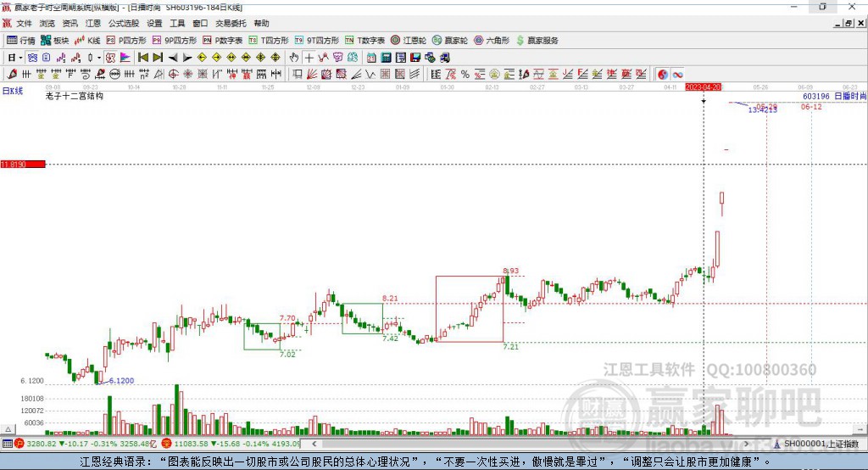Open the 板块 sector view

click(55, 41)
